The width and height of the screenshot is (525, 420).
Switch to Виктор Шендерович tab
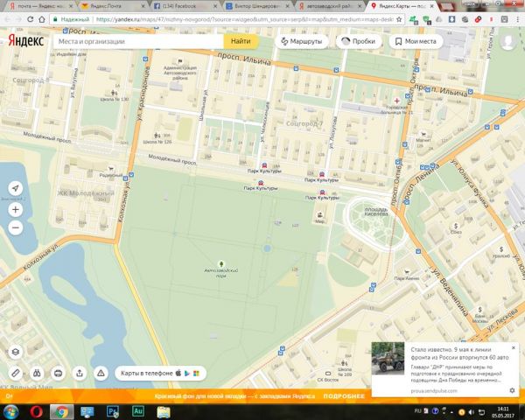pyautogui.click(x=256, y=6)
